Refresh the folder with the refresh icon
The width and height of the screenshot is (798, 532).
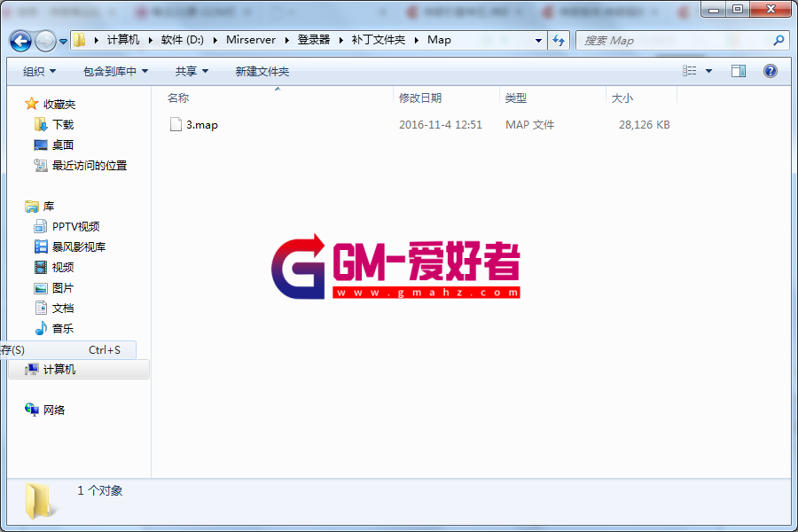[559, 41]
